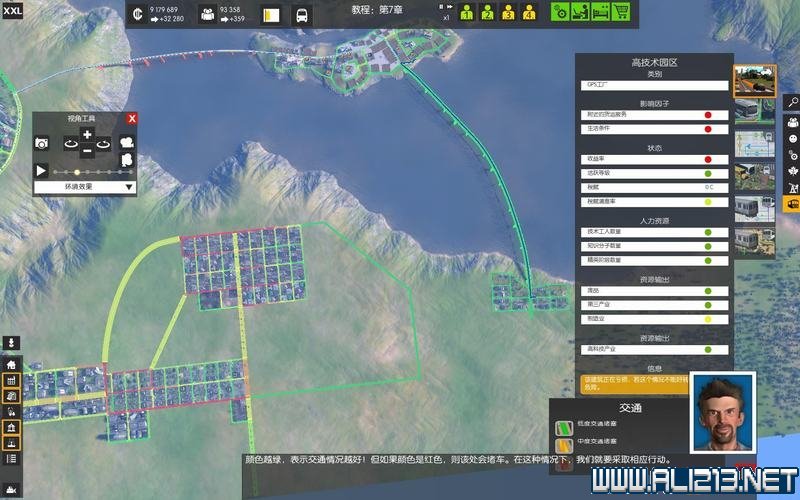Open the search magnifier on right sidebar
This screenshot has height=500, width=800.
point(792,101)
